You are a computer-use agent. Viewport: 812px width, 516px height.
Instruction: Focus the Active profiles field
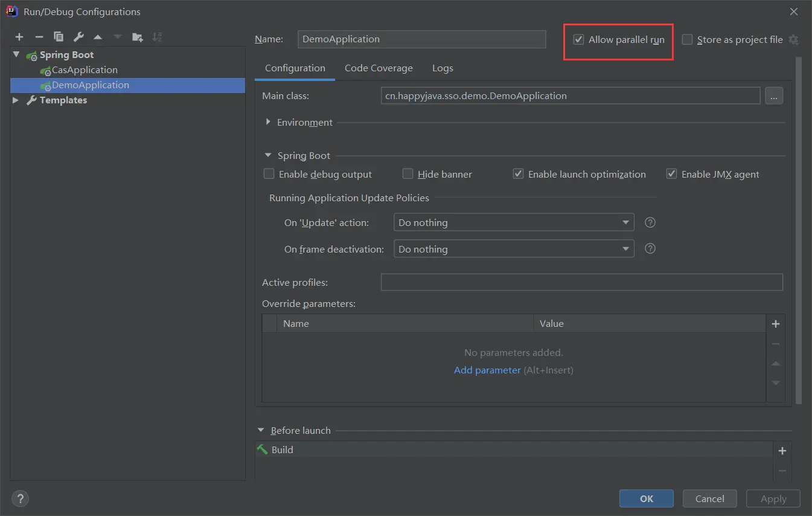[582, 282]
